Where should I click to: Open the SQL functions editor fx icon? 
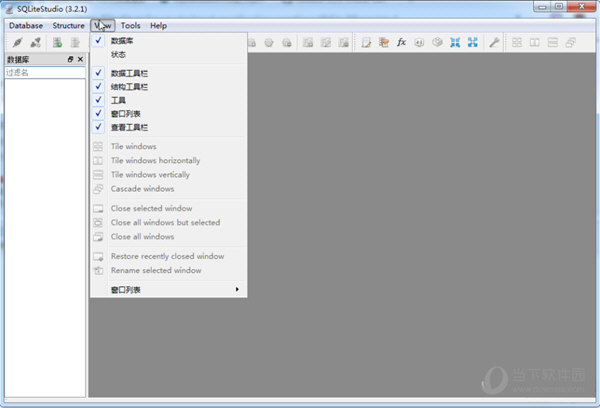point(401,42)
